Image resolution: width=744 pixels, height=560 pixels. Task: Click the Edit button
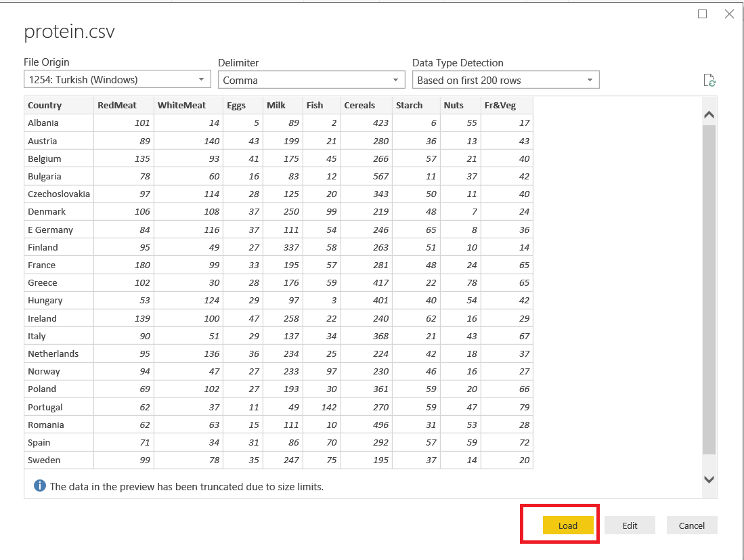630,525
